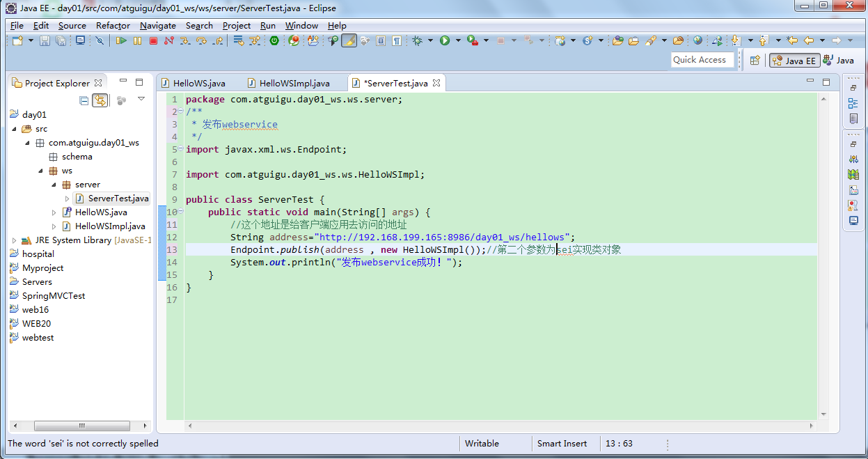Toggle Mark Occurrences highlighter toolbar button
Image resolution: width=868 pixels, height=459 pixels.
(349, 40)
